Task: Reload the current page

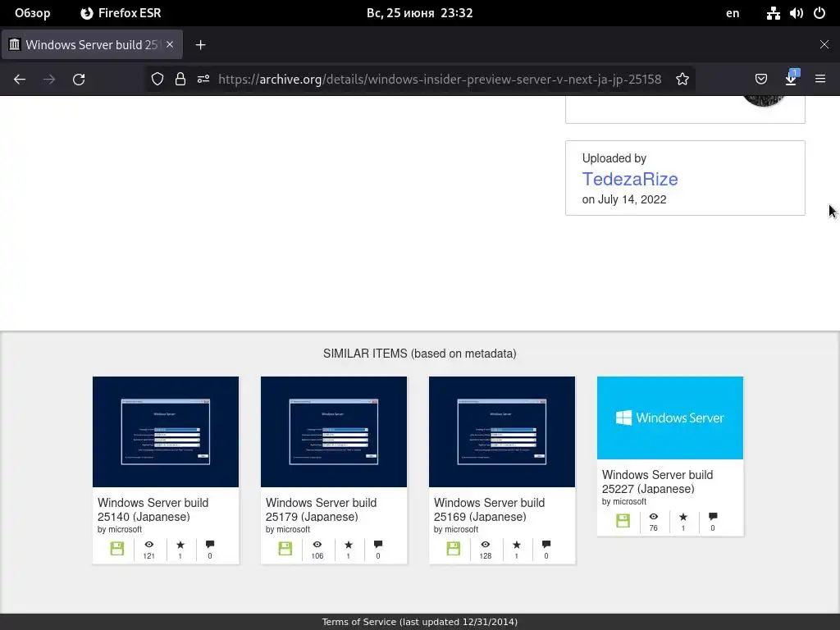Action: click(x=79, y=80)
